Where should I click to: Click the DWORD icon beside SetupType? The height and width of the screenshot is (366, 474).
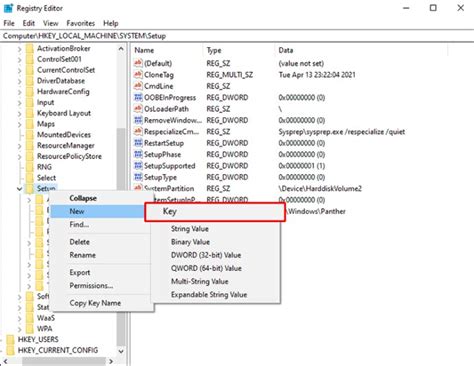pyautogui.click(x=138, y=177)
